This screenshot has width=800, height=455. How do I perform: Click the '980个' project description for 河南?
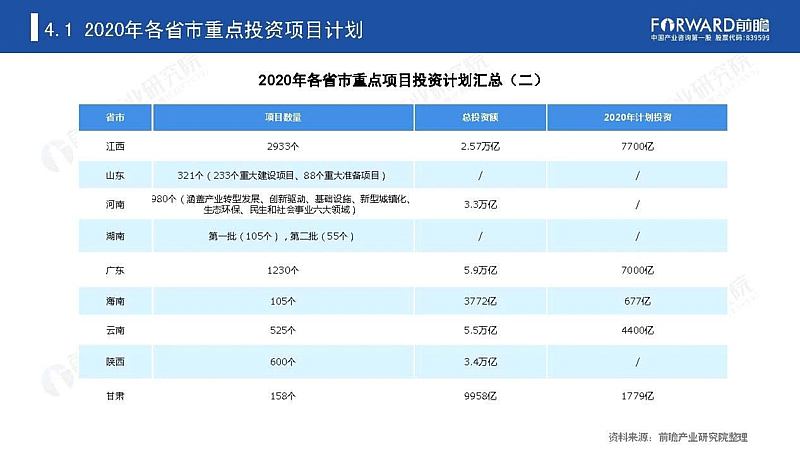pyautogui.click(x=283, y=205)
